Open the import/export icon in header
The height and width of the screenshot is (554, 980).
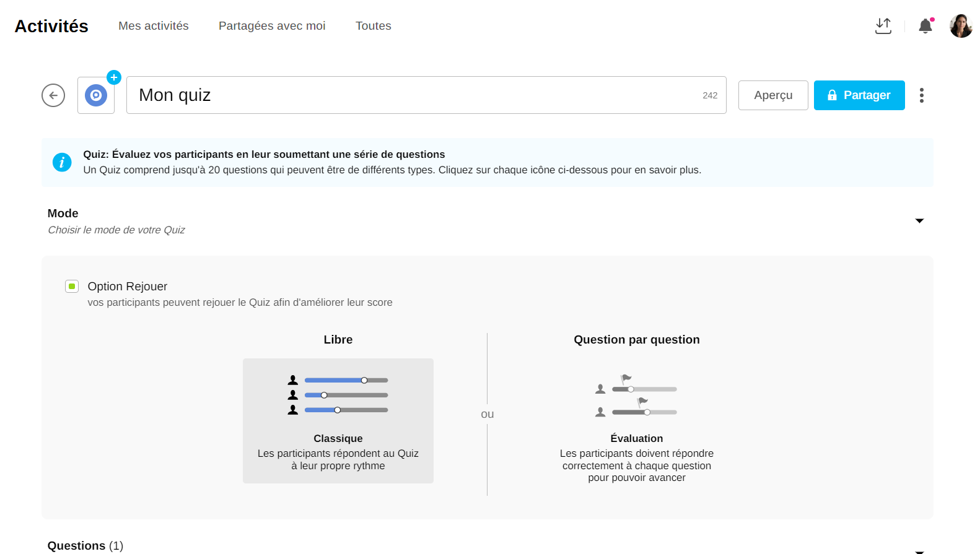coord(883,26)
